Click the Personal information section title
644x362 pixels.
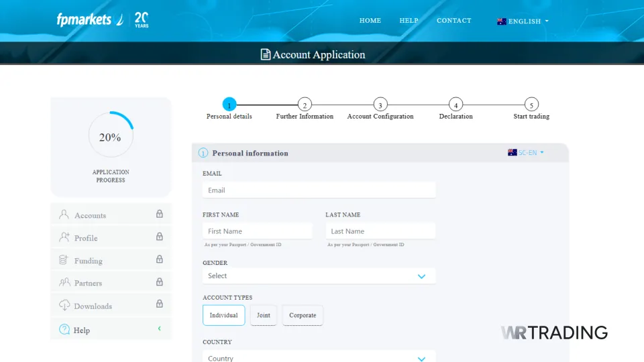(250, 153)
